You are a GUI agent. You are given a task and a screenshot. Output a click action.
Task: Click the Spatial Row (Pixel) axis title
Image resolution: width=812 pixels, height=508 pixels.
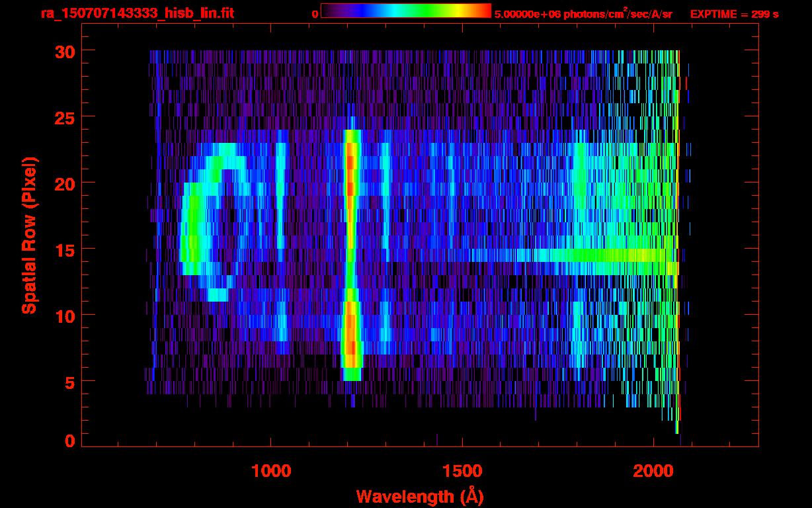click(29, 235)
